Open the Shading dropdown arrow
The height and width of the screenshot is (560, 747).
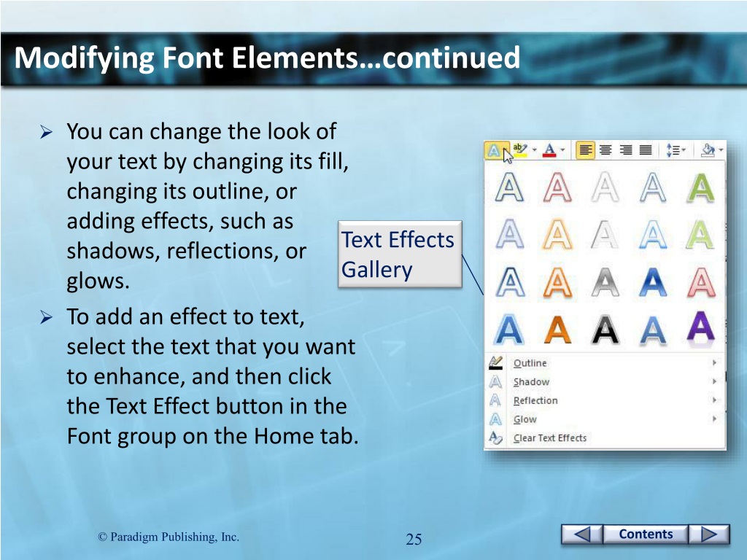[721, 150]
